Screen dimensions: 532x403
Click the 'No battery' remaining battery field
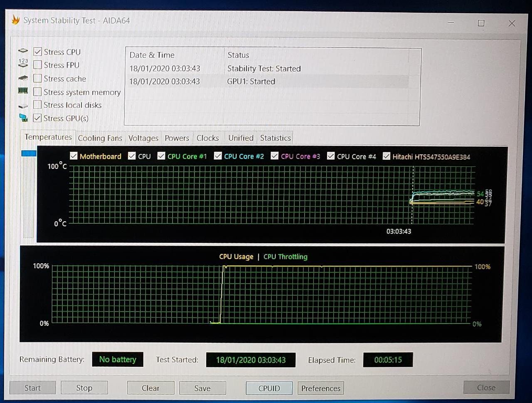(x=118, y=359)
